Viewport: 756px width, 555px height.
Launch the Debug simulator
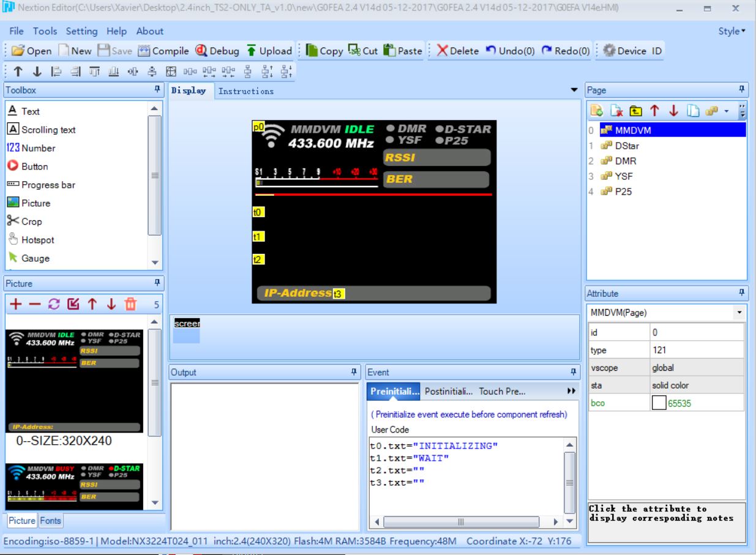[217, 51]
